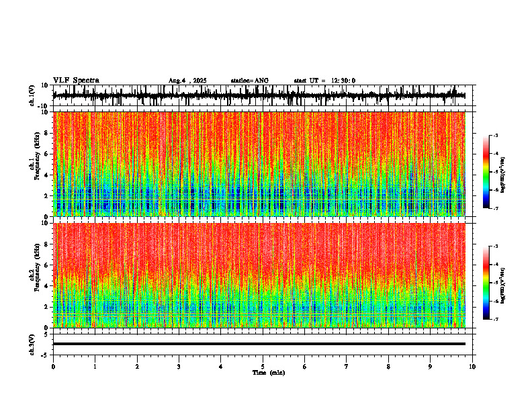The height and width of the screenshot is (411, 532).
Task: Click the "ch.3(V)" axis label
Action: point(32,345)
